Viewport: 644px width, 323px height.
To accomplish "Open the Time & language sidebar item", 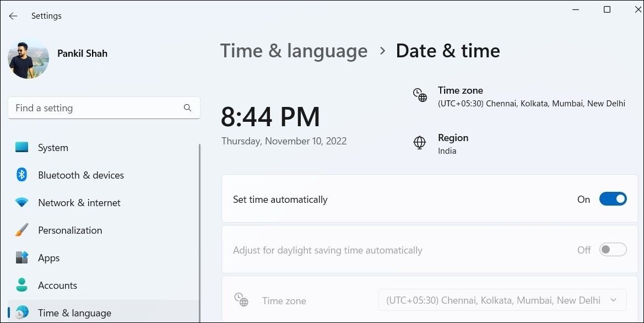I will (x=104, y=313).
